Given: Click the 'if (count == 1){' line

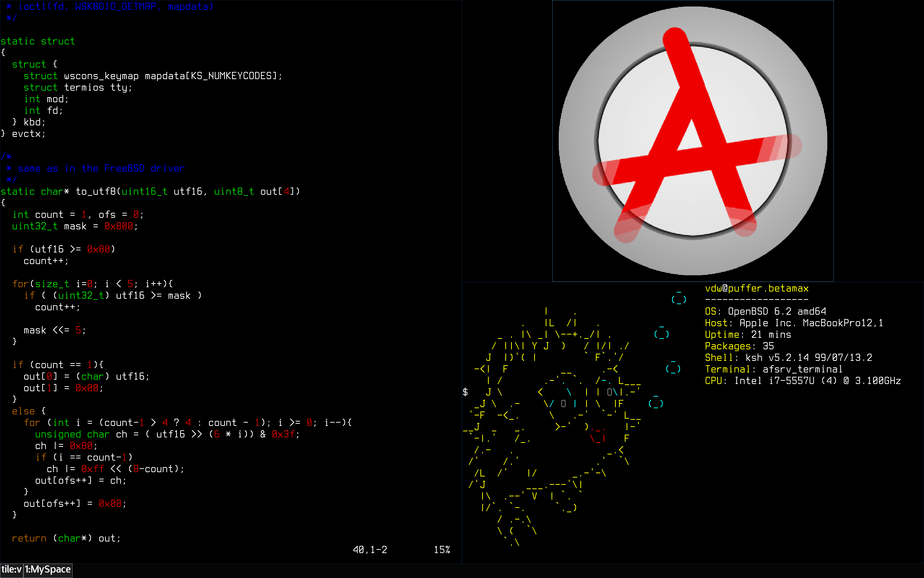Looking at the screenshot, I should pos(58,365).
